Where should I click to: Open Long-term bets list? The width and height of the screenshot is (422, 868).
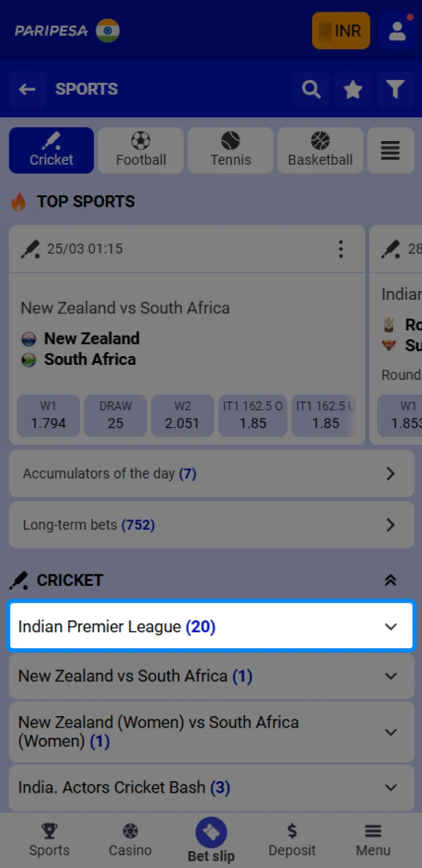(x=211, y=525)
